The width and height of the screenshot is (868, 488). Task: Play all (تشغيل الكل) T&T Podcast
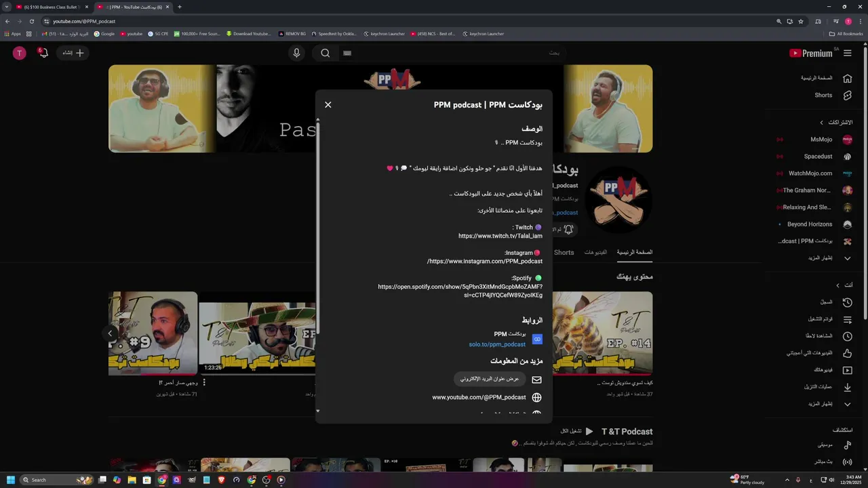(x=577, y=431)
